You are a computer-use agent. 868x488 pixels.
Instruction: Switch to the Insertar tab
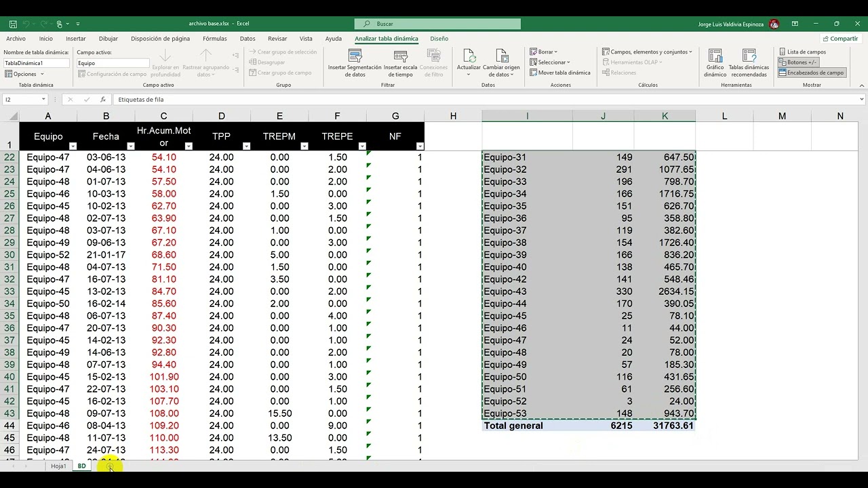(76, 39)
